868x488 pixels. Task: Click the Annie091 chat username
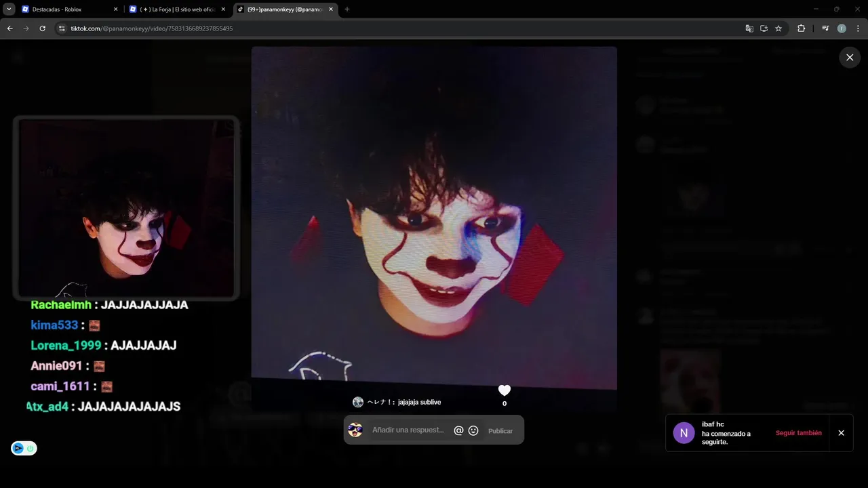56,366
